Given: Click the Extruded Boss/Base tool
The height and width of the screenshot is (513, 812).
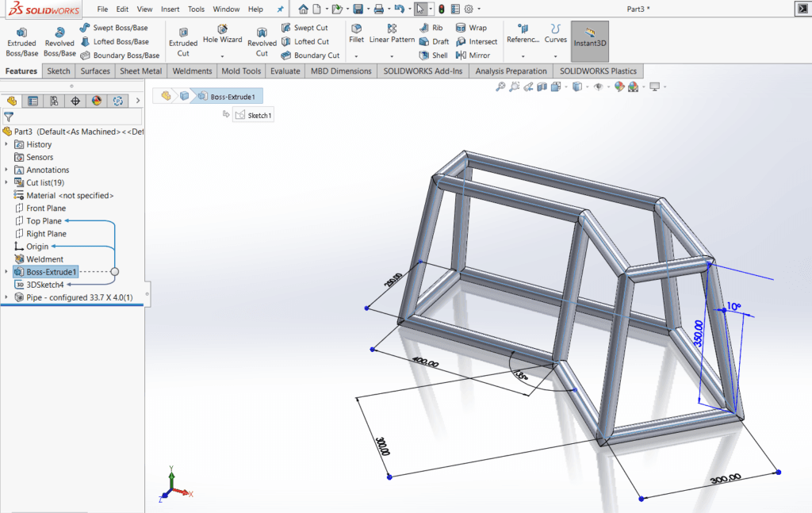Looking at the screenshot, I should (21, 39).
